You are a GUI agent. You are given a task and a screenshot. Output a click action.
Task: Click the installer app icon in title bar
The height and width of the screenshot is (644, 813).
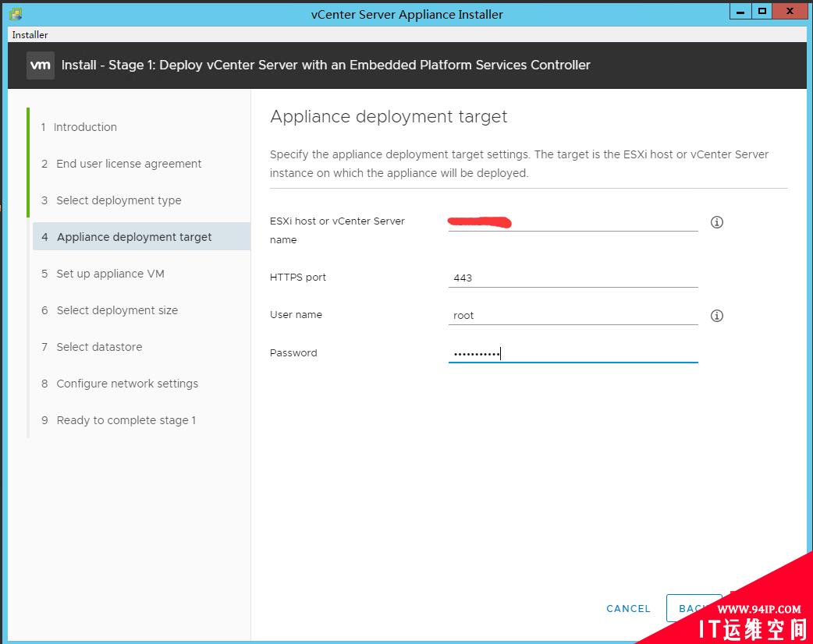pos(16,14)
